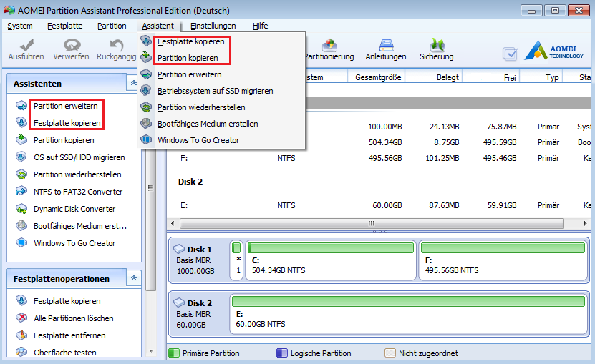Click OS auf SSD/HDD migrieren link
Screen dimensions: 595x364
79,157
